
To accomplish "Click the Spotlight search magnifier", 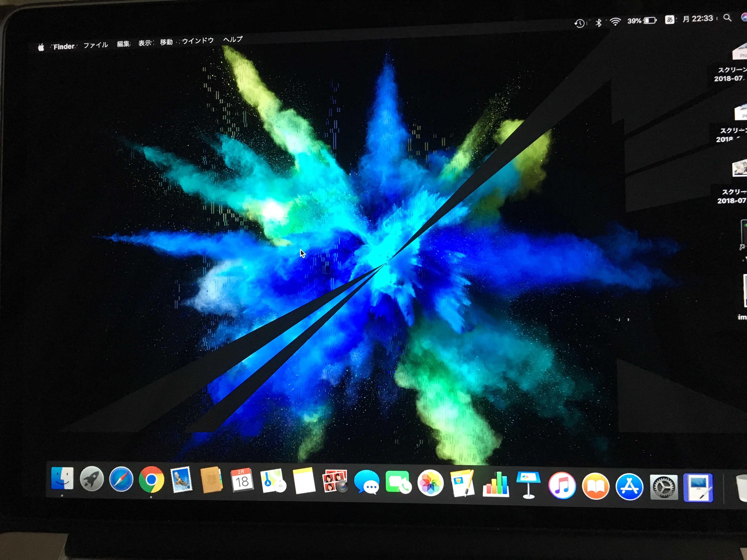I will [727, 18].
